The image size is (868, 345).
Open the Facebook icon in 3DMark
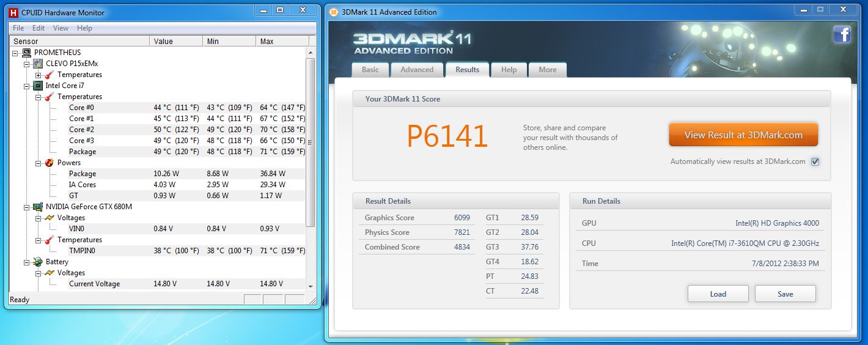tap(842, 34)
